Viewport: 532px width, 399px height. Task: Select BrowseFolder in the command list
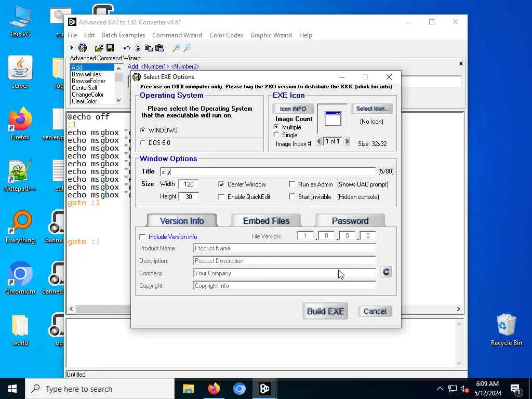point(88,81)
